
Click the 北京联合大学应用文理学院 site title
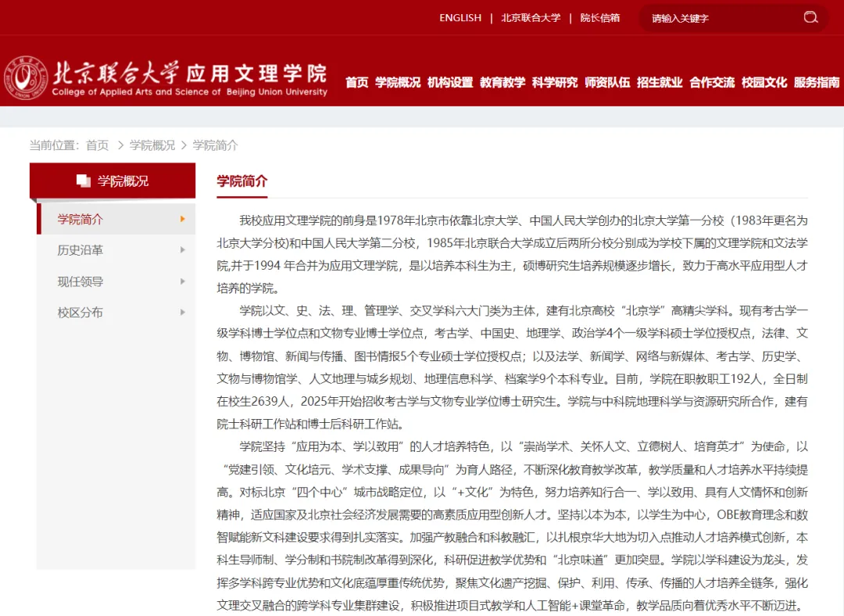point(190,78)
